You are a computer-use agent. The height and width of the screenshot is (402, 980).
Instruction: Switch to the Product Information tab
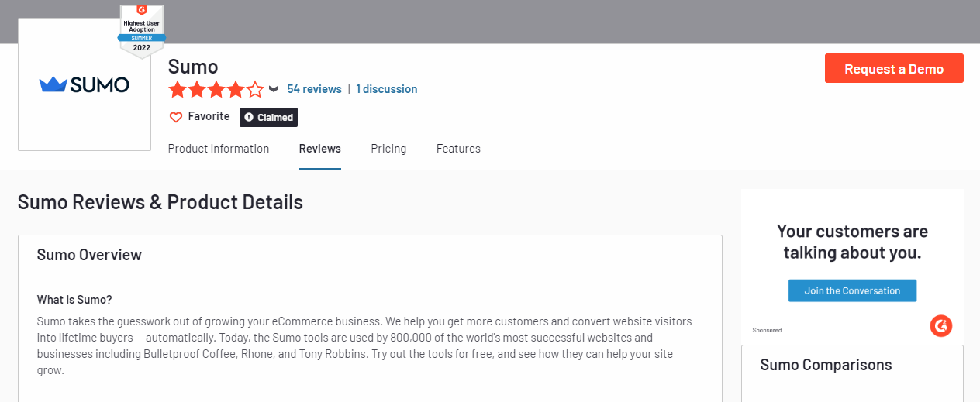(x=219, y=149)
